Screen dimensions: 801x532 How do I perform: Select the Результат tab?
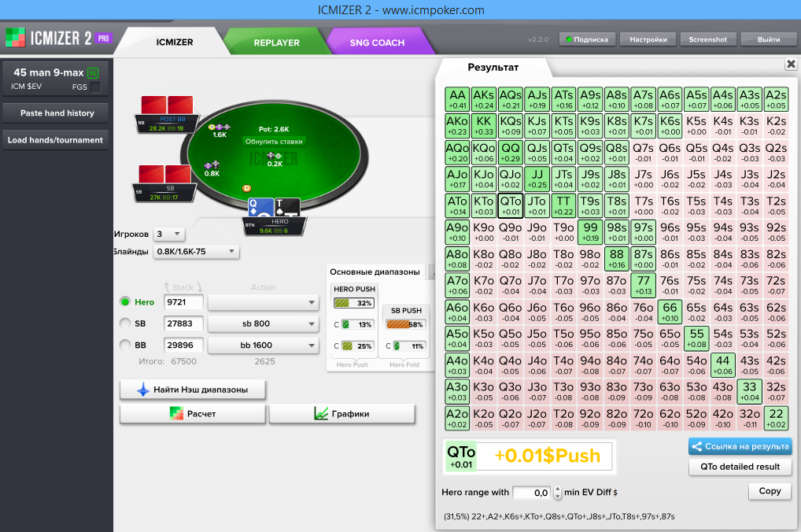[493, 68]
